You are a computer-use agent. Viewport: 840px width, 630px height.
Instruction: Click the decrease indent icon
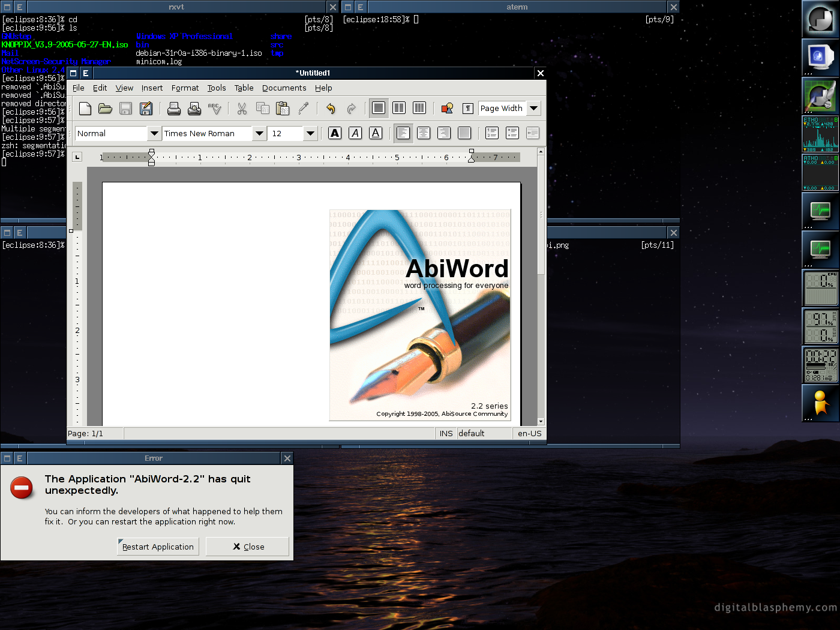[x=533, y=133]
